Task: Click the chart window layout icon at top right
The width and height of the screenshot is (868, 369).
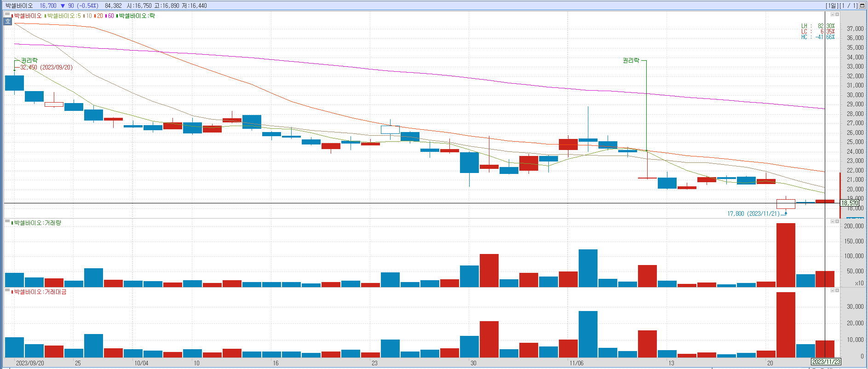Action: click(862, 6)
